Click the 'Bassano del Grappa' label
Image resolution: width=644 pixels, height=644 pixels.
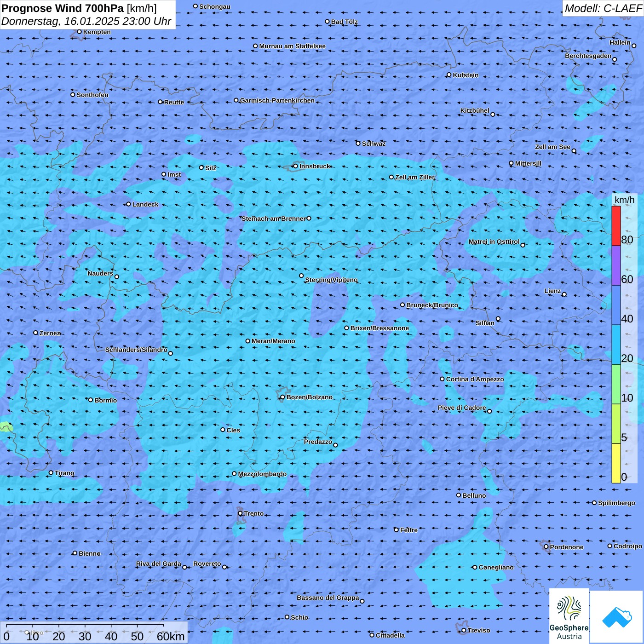[328, 598]
